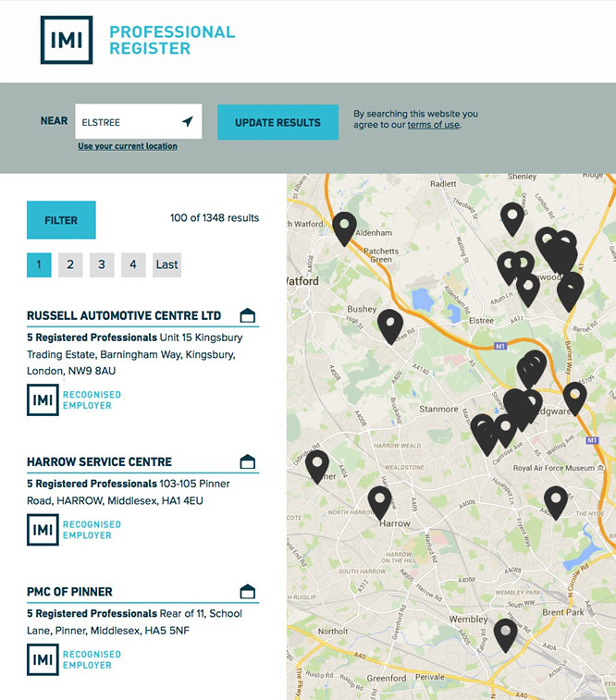Click IMI Recognised Employer badge under Harrow Service Centre
616x700 pixels.
(x=74, y=530)
